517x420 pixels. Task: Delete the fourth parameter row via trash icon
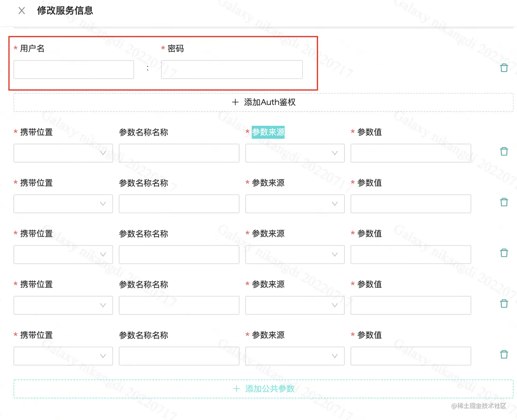(504, 303)
